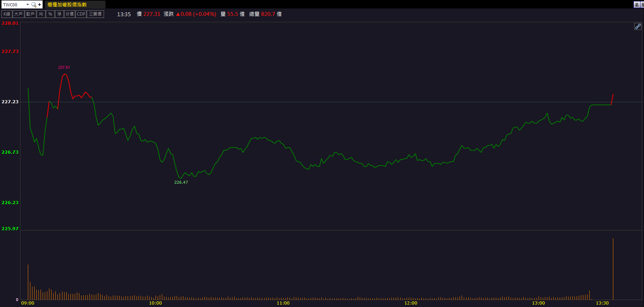Click the price value 227.31 in the header
Screen dimensions: 644x307
pos(152,14)
